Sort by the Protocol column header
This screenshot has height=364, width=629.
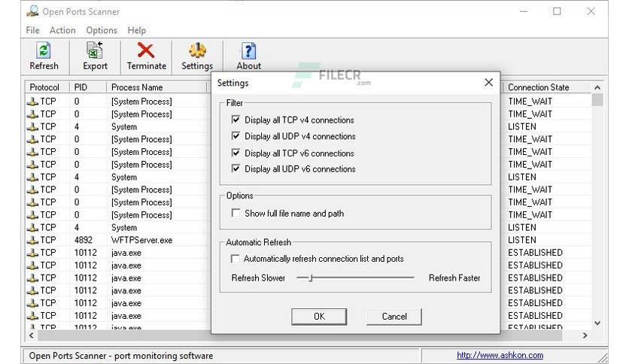(x=47, y=87)
